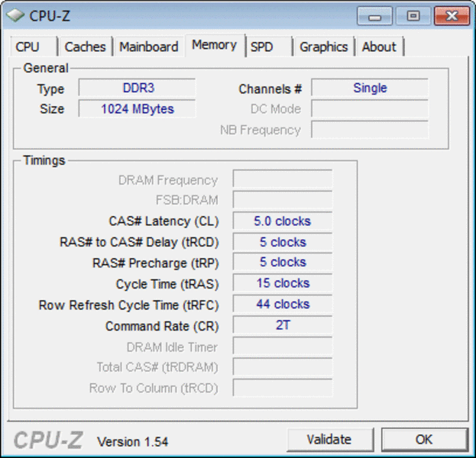Screen dimensions: 476x458
Task: Click the OK button
Action: tap(424, 439)
